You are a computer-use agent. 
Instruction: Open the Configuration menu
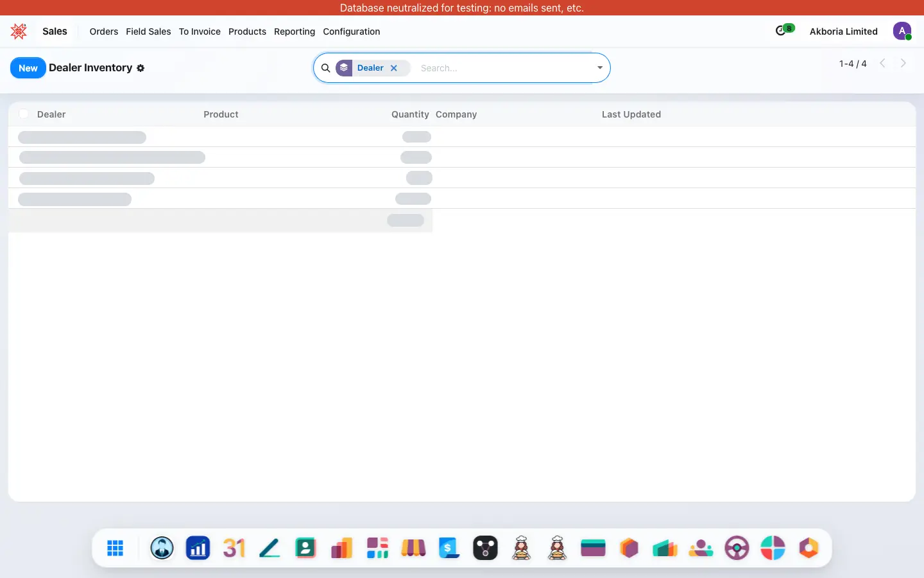point(352,31)
